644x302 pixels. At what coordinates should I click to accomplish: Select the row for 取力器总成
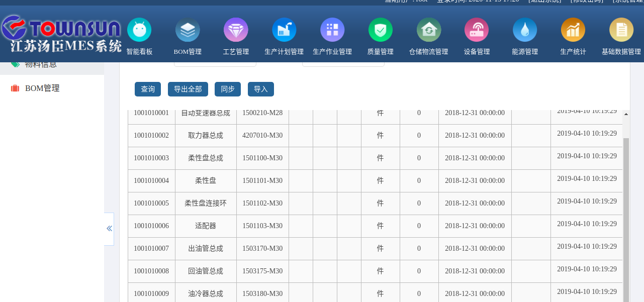(206, 136)
